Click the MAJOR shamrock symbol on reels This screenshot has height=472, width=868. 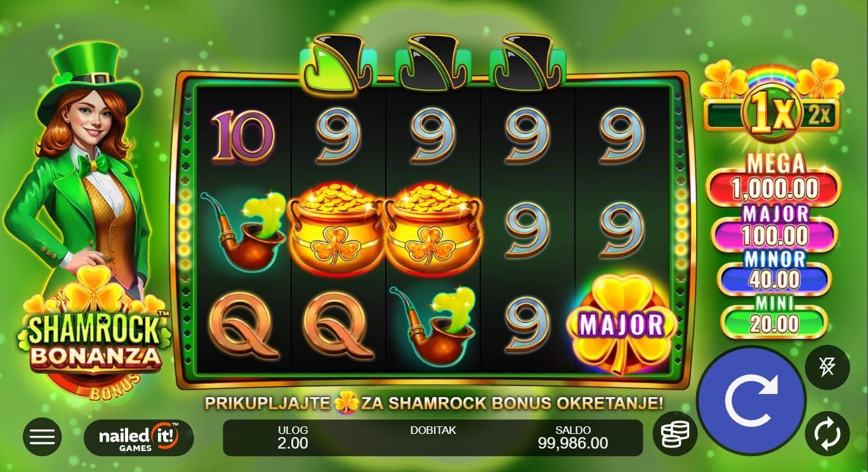coord(621,325)
